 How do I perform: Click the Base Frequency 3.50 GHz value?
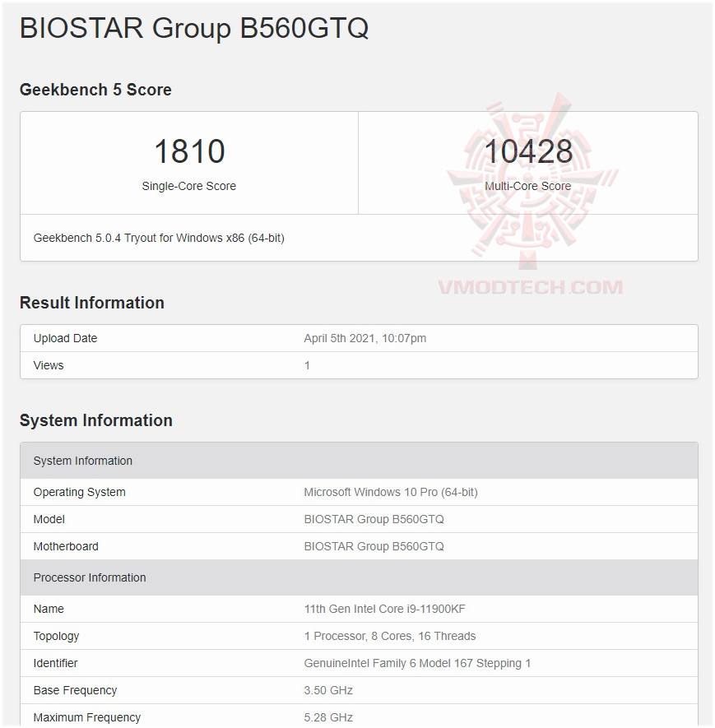point(327,690)
